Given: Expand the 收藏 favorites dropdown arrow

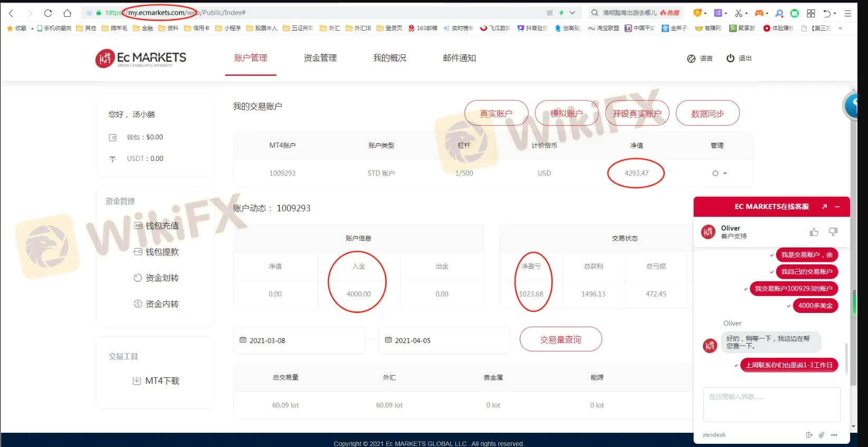Looking at the screenshot, I should (32, 28).
